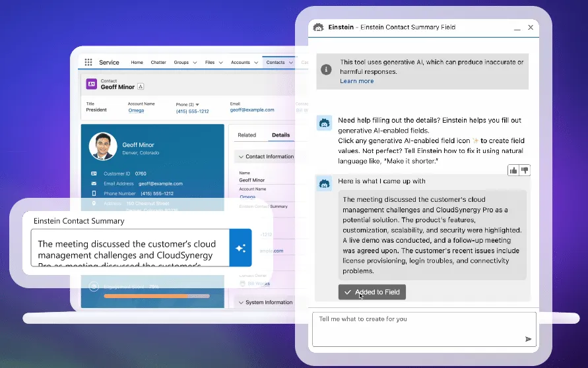
Task: Click the info icon in AI warning banner
Action: click(326, 69)
